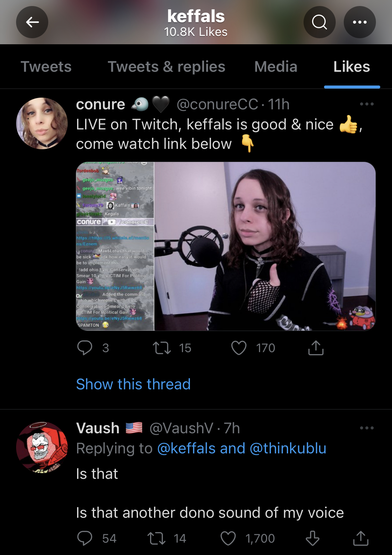Open the profile more options menu
392x555 pixels.
(360, 22)
